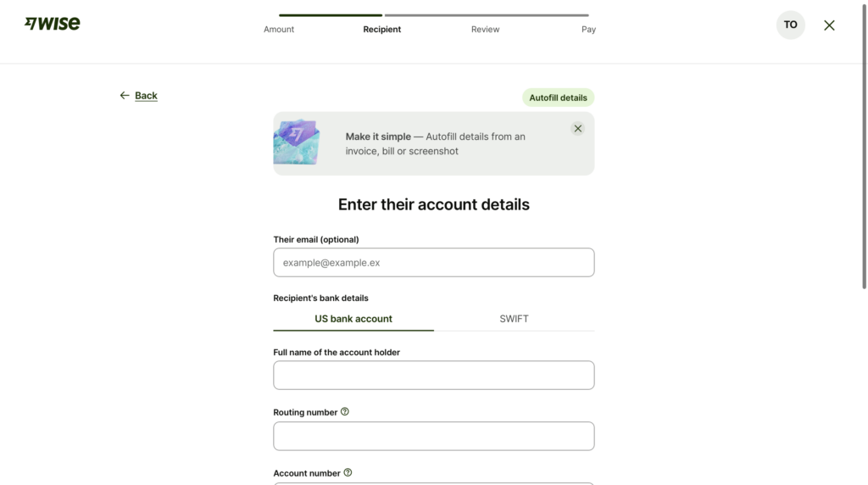Click the Wise logo
The height and width of the screenshot is (485, 868).
(52, 23)
